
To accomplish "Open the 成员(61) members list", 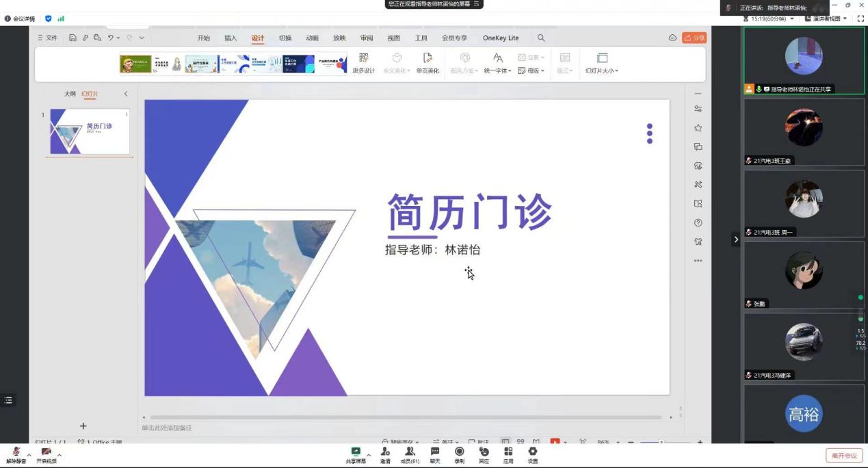I will coord(410,452).
